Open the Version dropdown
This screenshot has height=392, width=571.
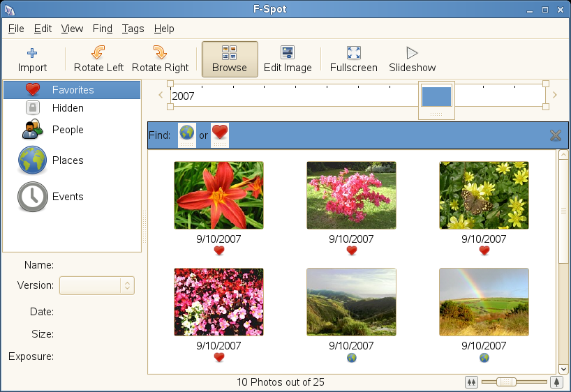pos(97,286)
